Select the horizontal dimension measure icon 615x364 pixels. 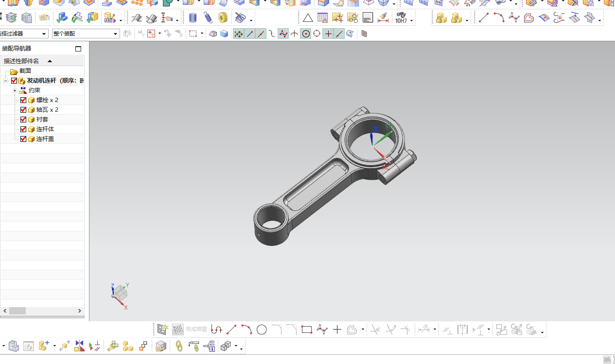(x=383, y=18)
